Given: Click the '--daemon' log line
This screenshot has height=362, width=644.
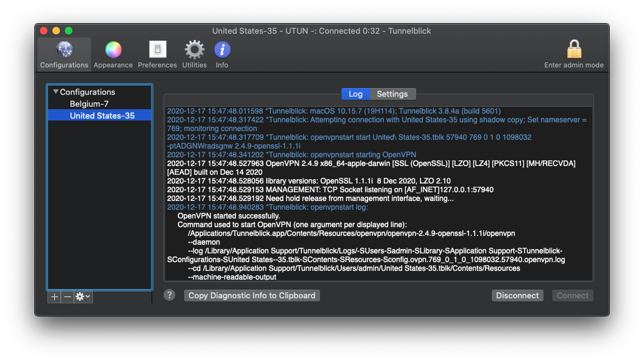Looking at the screenshot, I should tap(204, 242).
